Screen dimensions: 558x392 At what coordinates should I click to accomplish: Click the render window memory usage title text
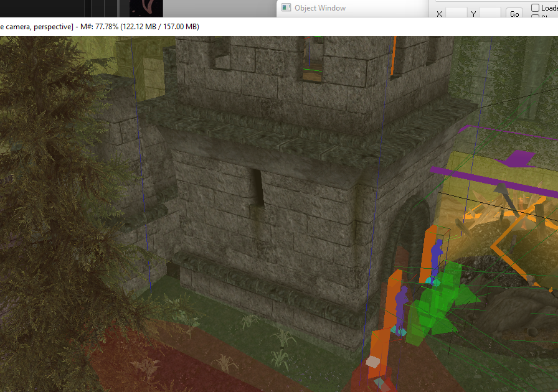pos(140,27)
